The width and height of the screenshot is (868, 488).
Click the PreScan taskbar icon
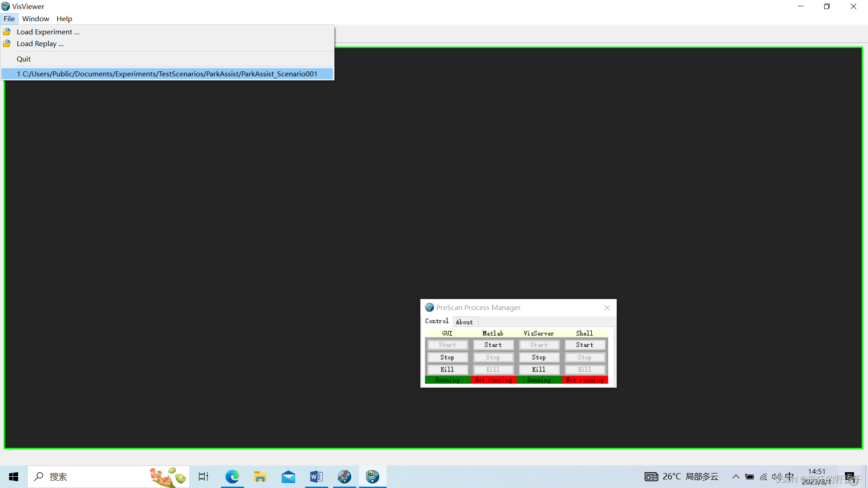coord(344,477)
